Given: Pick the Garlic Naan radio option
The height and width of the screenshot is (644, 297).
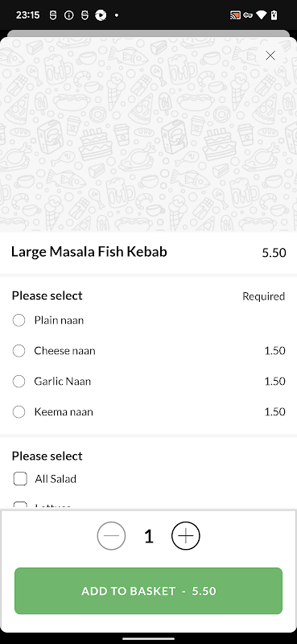Looking at the screenshot, I should pyautogui.click(x=19, y=381).
